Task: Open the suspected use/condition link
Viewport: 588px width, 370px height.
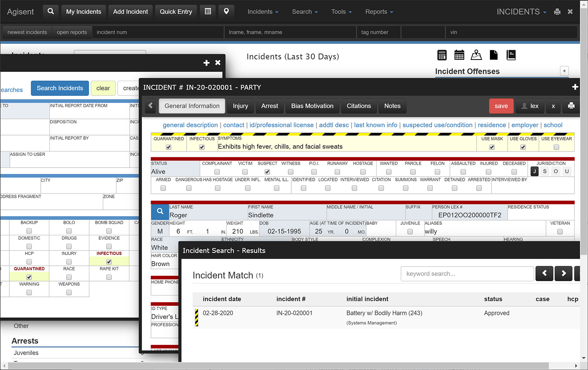Action: click(x=437, y=125)
